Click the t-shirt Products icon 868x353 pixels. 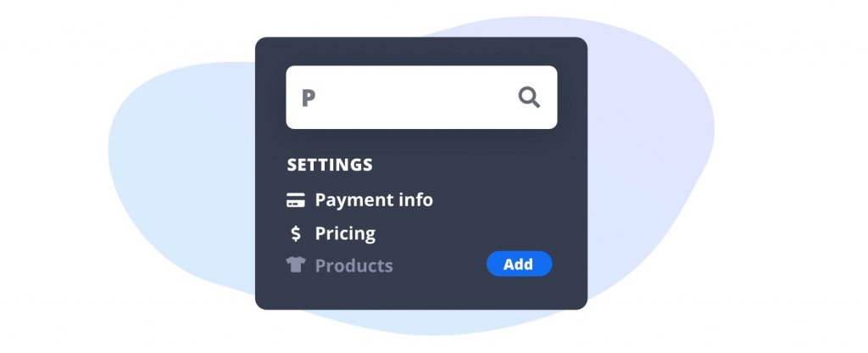pos(295,265)
